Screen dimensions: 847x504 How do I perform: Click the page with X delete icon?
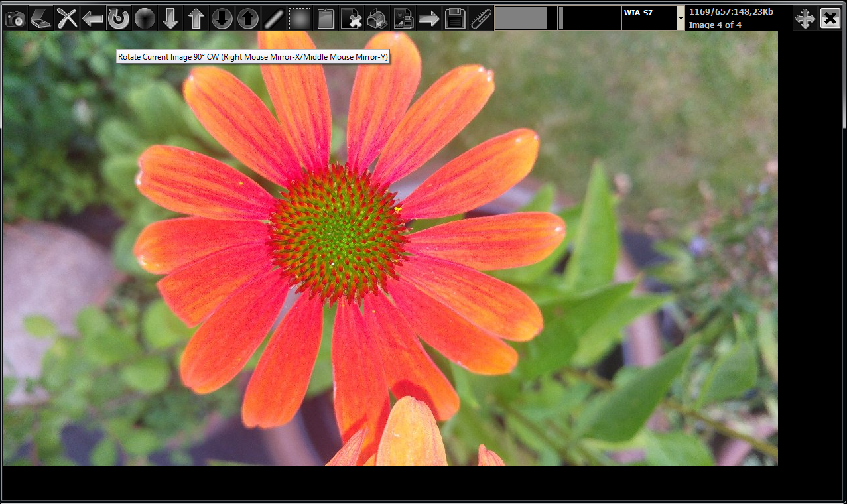[x=352, y=19]
